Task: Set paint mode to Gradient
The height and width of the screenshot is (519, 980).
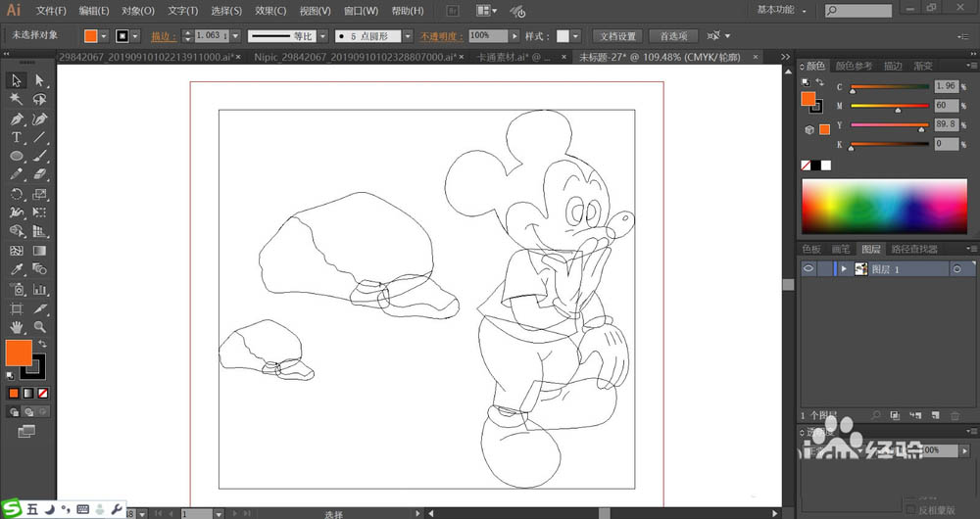Action: (x=28, y=394)
